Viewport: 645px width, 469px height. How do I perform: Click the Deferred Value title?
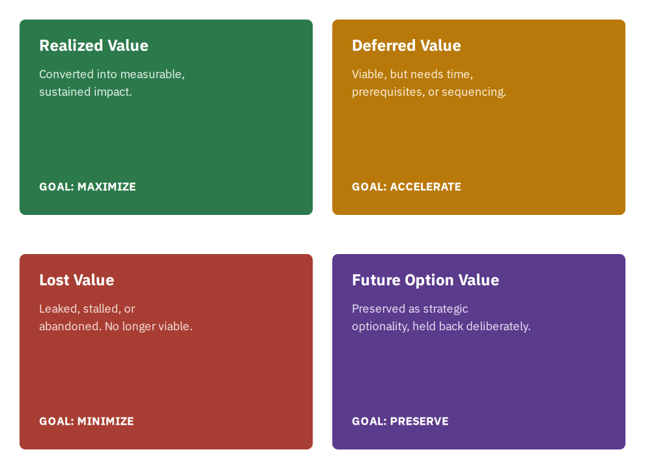click(406, 46)
